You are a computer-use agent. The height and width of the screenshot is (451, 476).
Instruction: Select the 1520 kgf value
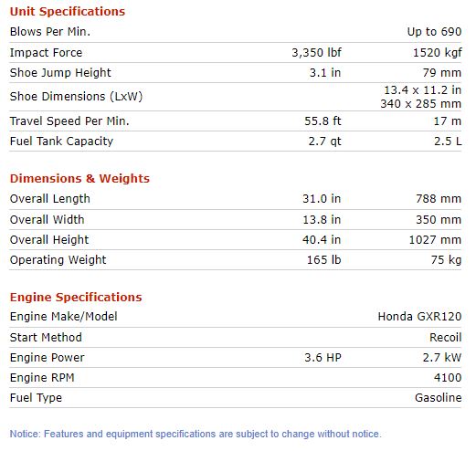click(x=437, y=53)
